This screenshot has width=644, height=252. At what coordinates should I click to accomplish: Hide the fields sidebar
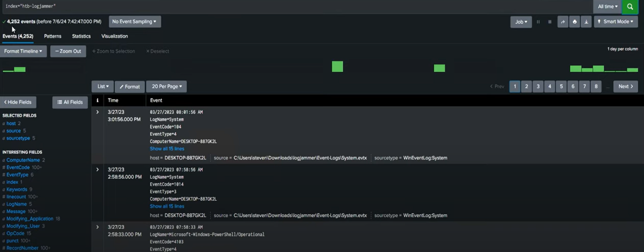click(x=18, y=102)
